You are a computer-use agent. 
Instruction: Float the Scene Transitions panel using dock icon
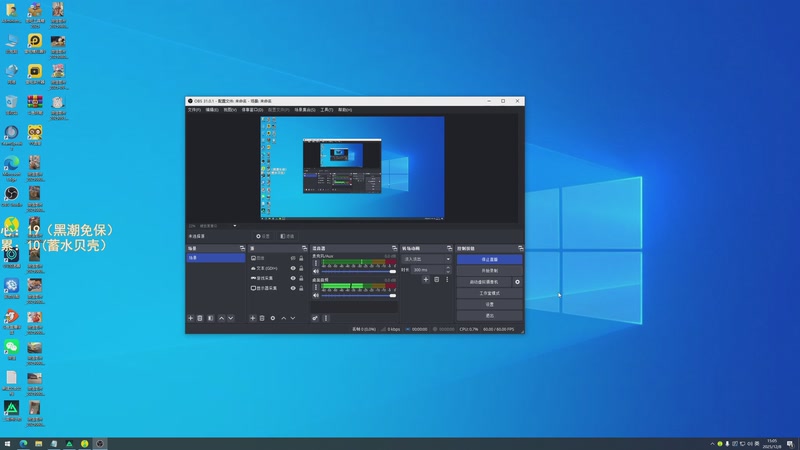click(x=449, y=248)
